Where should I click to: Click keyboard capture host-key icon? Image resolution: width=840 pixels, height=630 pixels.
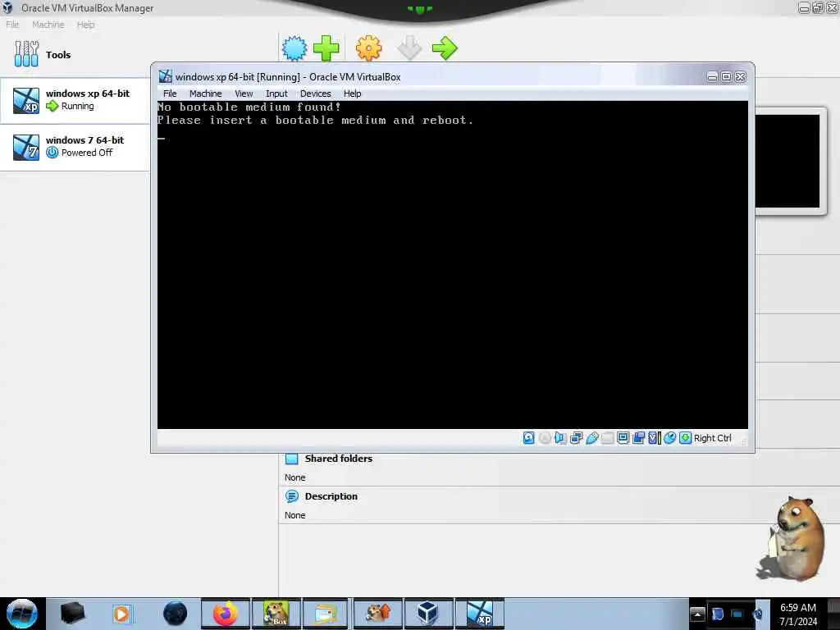pyautogui.click(x=685, y=438)
